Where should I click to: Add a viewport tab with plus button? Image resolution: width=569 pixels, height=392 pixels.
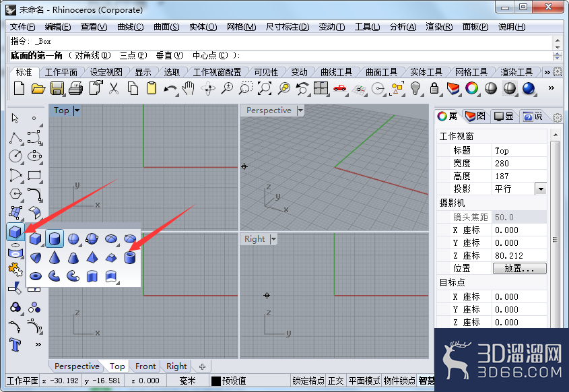point(202,366)
